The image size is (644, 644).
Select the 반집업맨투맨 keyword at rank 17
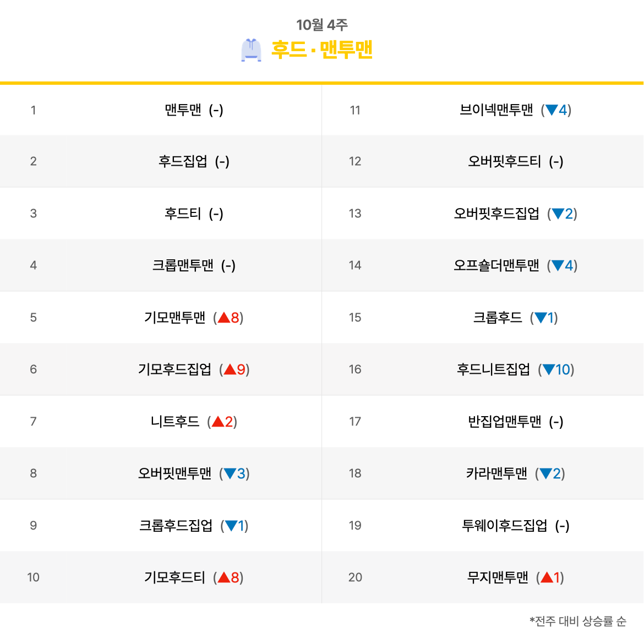(504, 422)
